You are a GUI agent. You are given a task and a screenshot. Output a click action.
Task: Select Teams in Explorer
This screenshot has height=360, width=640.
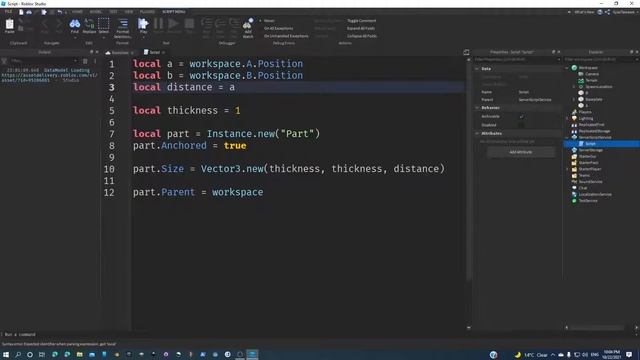click(581, 175)
